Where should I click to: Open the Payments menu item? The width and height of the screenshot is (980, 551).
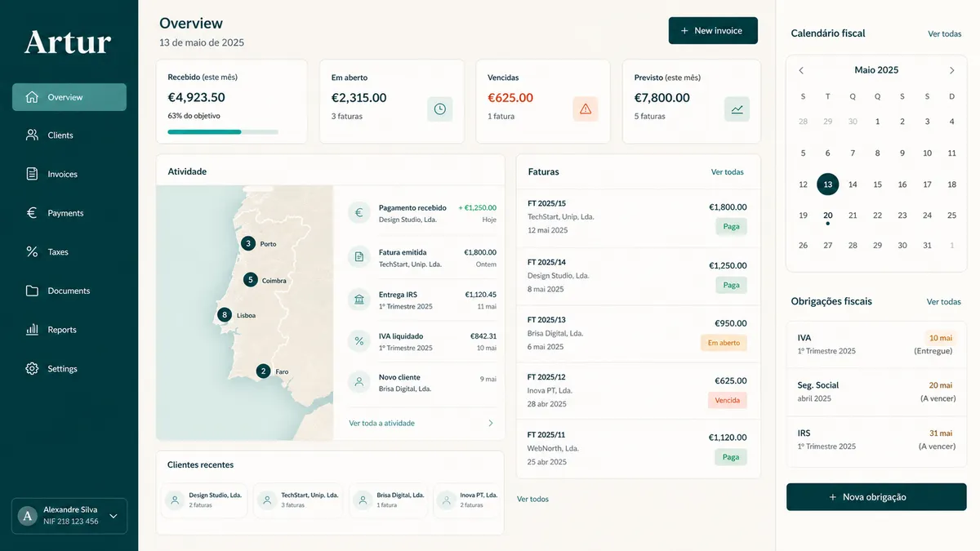69,213
